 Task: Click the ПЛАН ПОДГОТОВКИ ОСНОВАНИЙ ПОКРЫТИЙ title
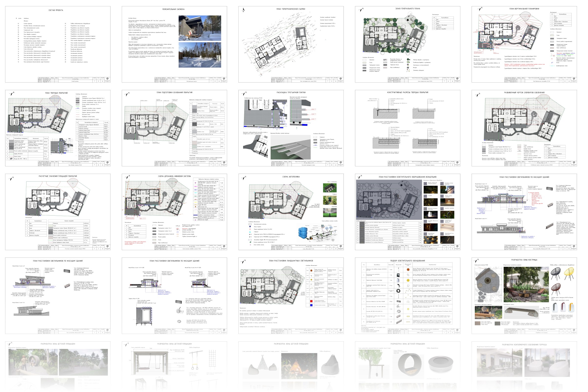pyautogui.click(x=175, y=93)
